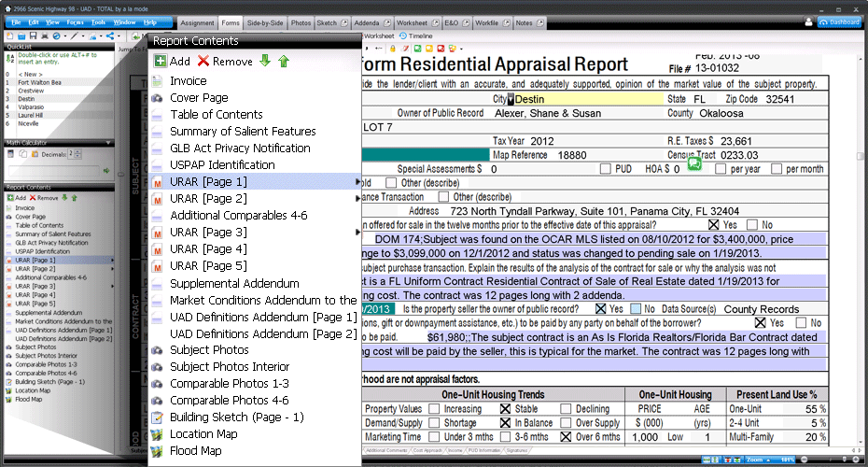This screenshot has width=868, height=467.
Task: Click the QuickList A-Z sort icon
Action: (10, 58)
